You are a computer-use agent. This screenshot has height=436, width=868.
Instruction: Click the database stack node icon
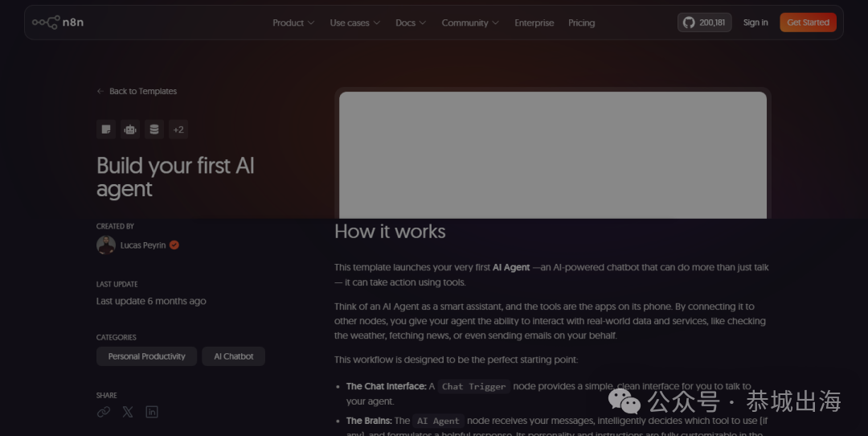(154, 129)
